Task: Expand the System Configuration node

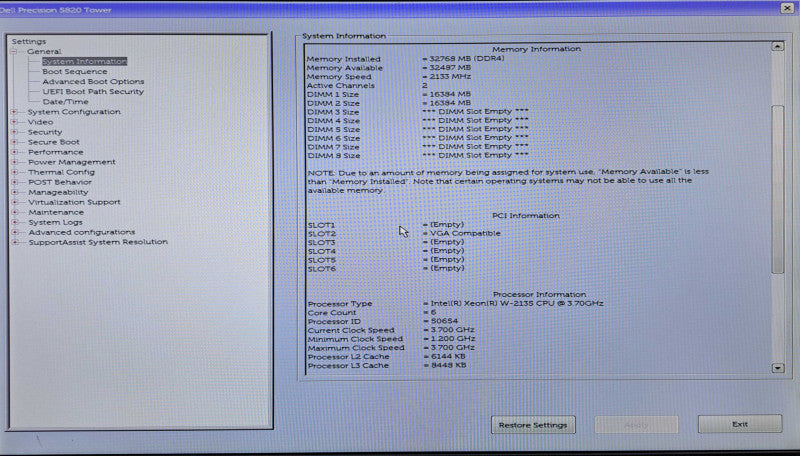Action: [14, 112]
